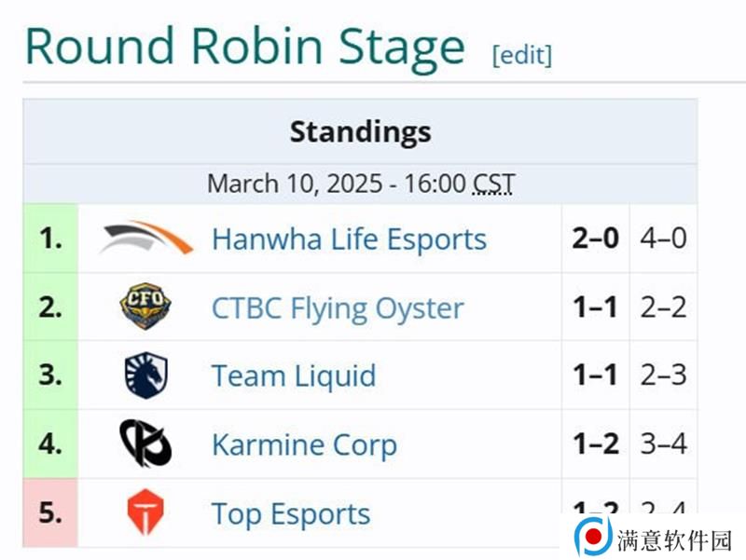Click the Hanwha Life Esports logo
This screenshot has height=560, width=746.
click(145, 238)
